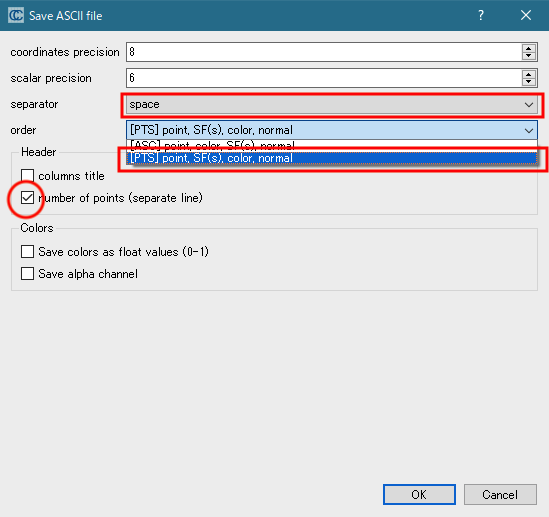Click into the scalar precision field
The width and height of the screenshot is (549, 517).
pyautogui.click(x=324, y=78)
